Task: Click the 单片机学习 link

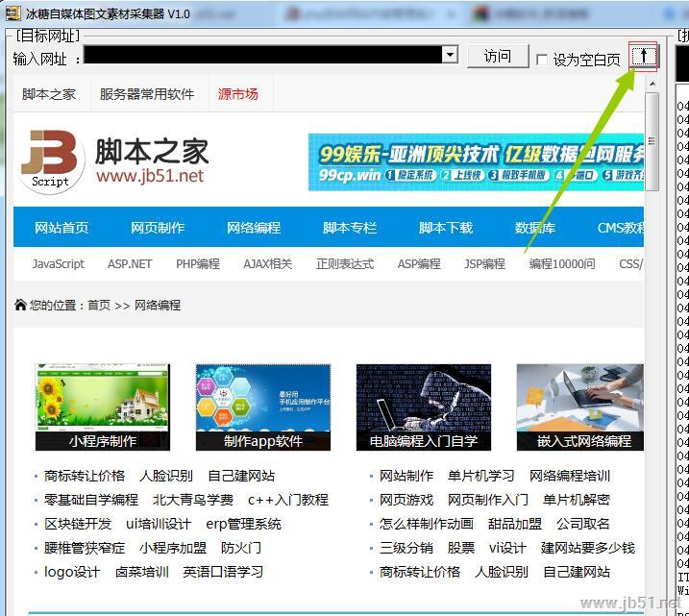Action: (480, 476)
